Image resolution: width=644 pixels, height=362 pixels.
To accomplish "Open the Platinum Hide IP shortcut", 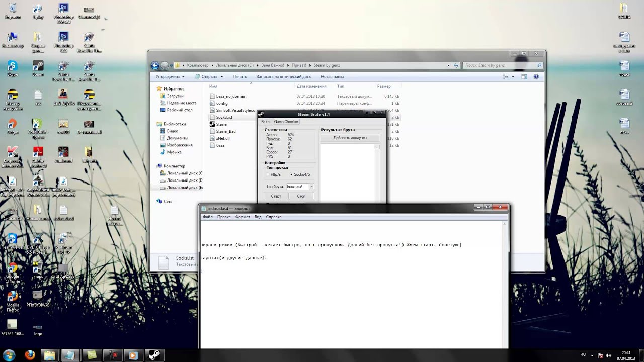I will 63,243.
